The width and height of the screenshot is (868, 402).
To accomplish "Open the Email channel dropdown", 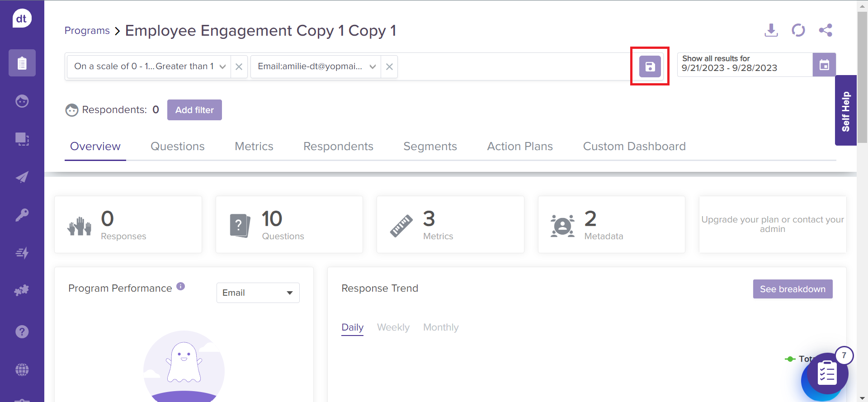I will pyautogui.click(x=258, y=293).
